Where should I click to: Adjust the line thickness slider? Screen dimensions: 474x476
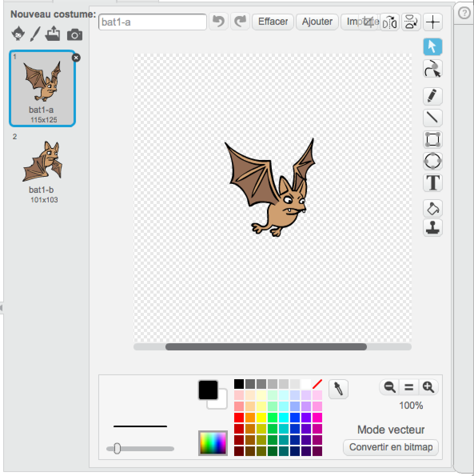[x=118, y=449]
